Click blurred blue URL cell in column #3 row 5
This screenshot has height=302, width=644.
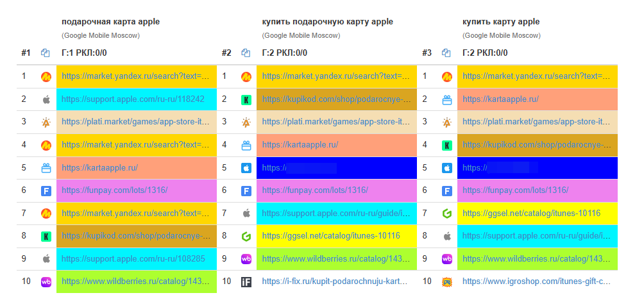(538, 168)
